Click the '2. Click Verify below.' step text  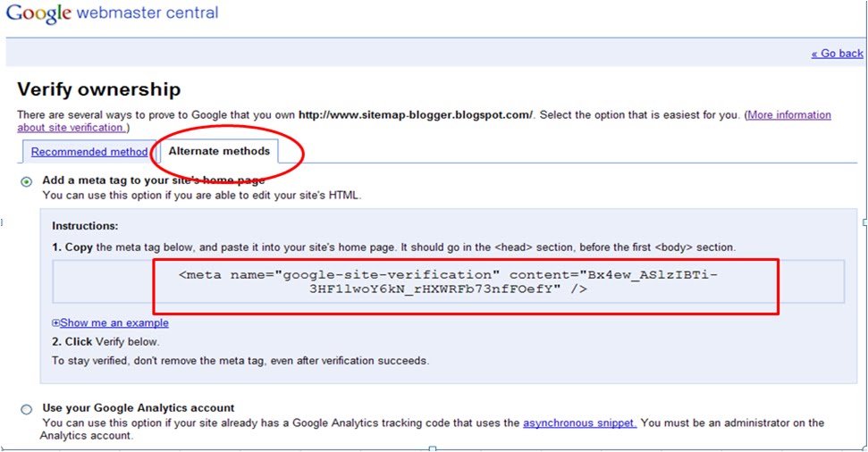click(x=105, y=342)
